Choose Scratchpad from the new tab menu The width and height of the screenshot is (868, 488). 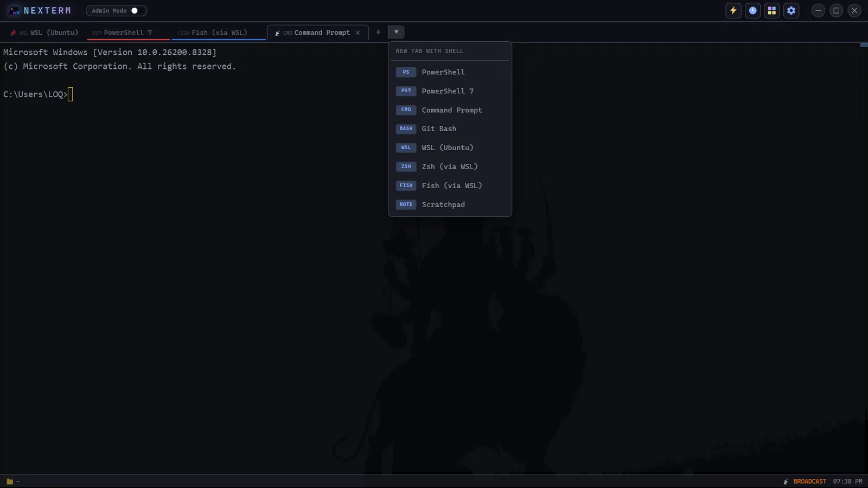tap(450, 204)
